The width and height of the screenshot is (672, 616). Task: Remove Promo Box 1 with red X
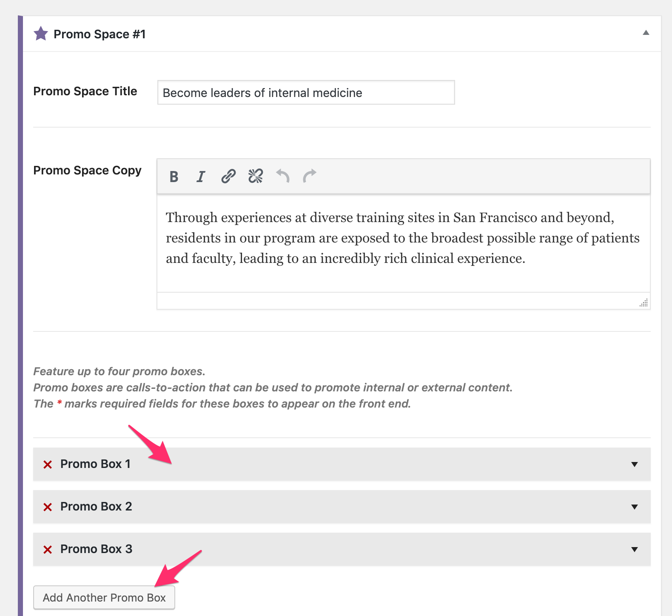click(x=48, y=465)
